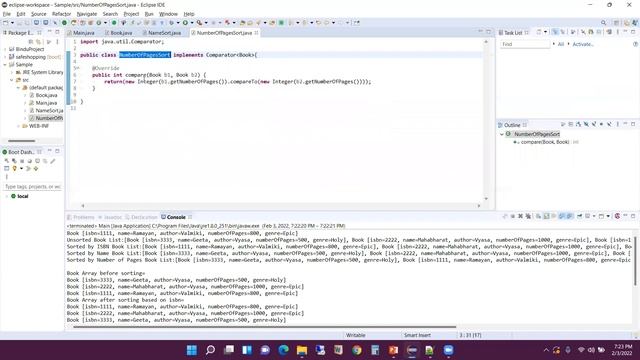
Task: Collapse the default package node
Action: tap(18, 88)
